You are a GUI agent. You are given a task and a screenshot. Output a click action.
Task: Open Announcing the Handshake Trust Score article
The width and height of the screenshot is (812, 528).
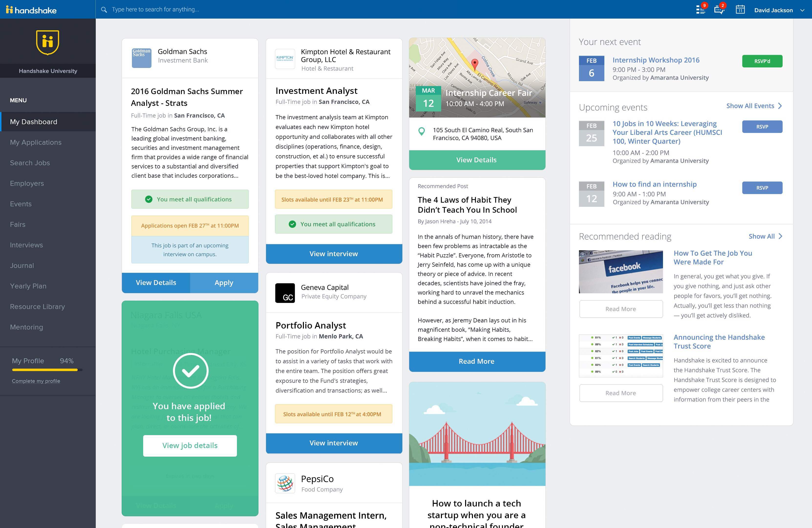pos(719,342)
